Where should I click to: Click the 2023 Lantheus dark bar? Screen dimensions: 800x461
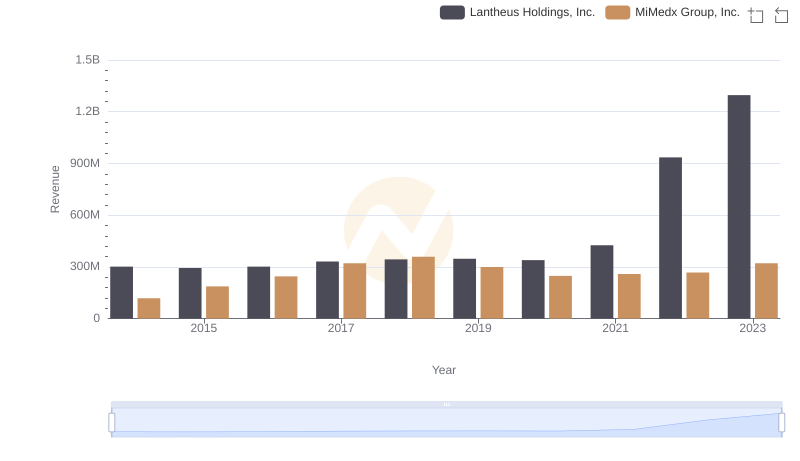pos(739,207)
